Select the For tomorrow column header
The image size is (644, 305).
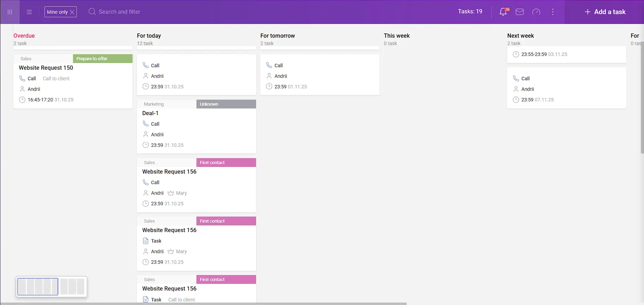tap(278, 36)
